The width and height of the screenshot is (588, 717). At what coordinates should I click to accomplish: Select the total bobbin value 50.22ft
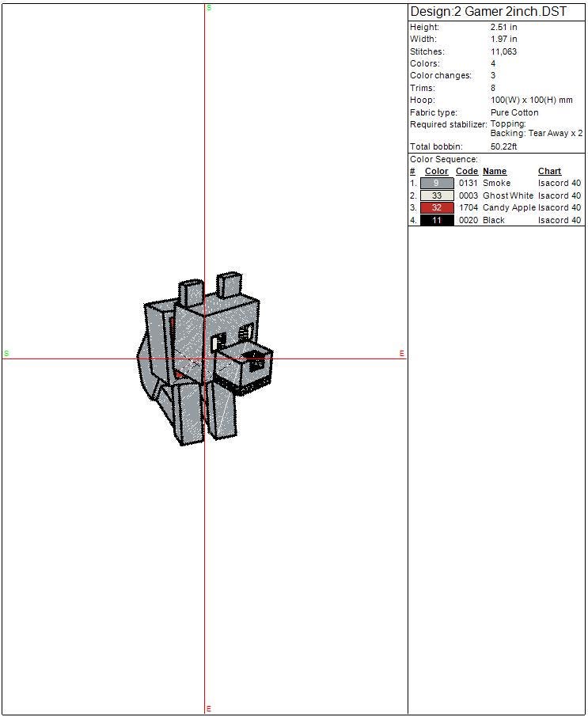coord(503,147)
